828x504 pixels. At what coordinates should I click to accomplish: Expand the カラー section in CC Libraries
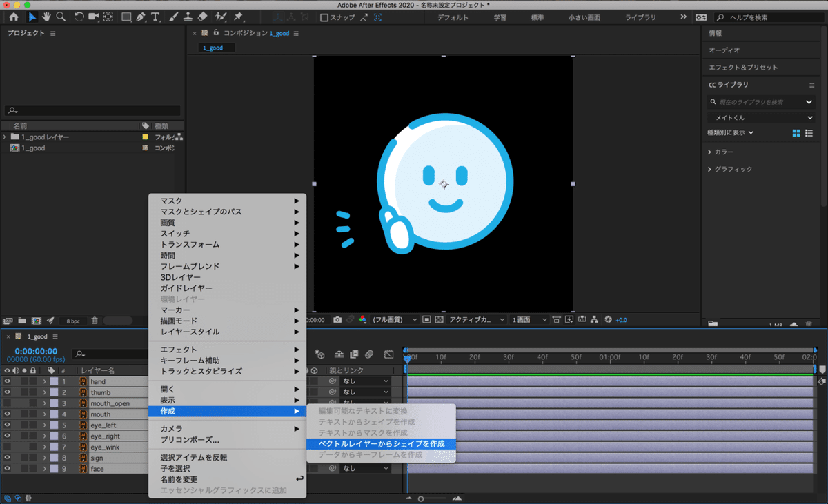point(710,152)
